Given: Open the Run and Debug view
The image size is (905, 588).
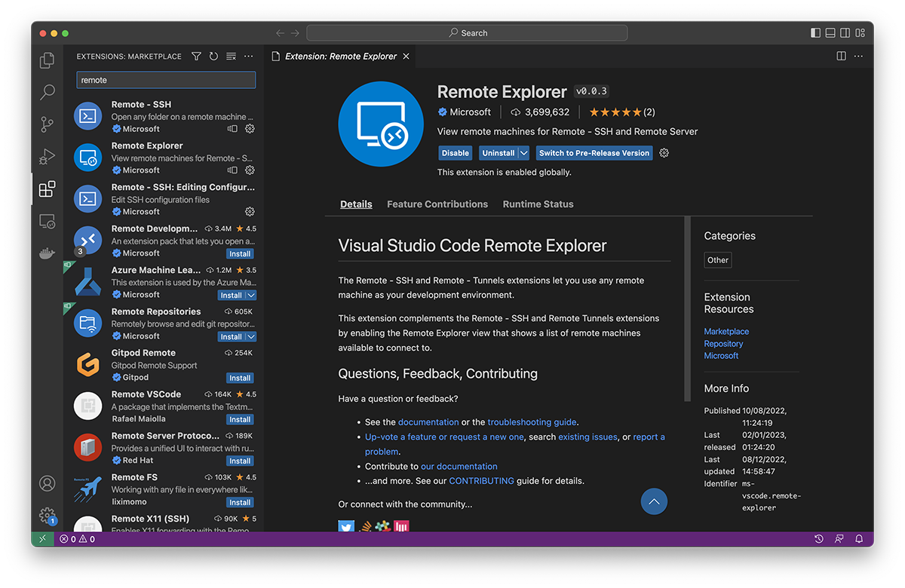Looking at the screenshot, I should tap(48, 157).
